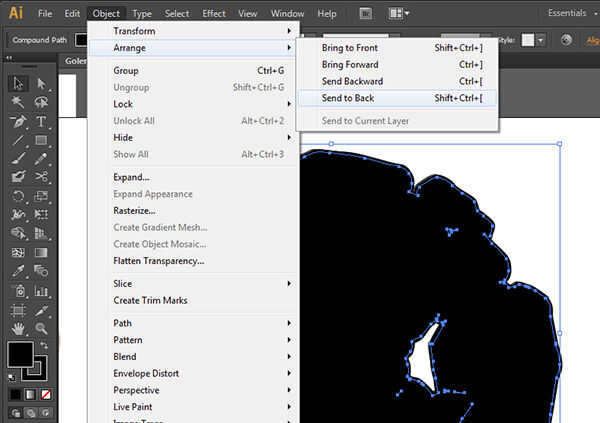Click Expand... in the Object menu
600x423 pixels.
[193, 177]
